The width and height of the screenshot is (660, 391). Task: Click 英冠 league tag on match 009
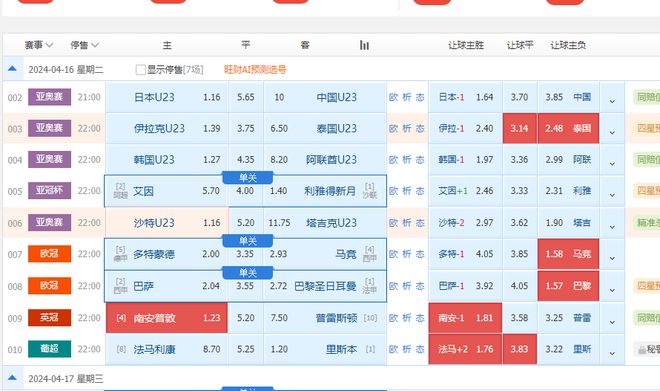[x=49, y=317]
